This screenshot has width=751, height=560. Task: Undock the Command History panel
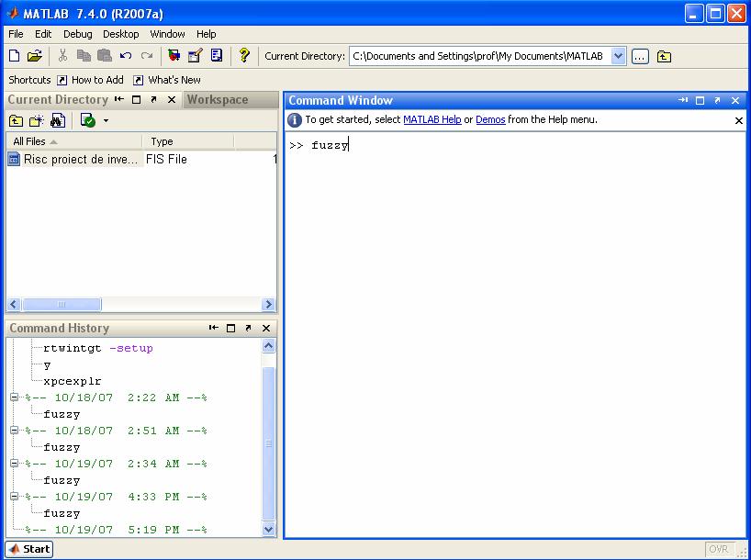tap(248, 328)
